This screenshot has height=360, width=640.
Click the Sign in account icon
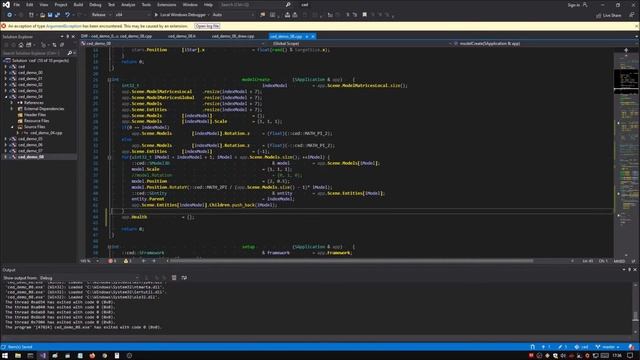585,4
